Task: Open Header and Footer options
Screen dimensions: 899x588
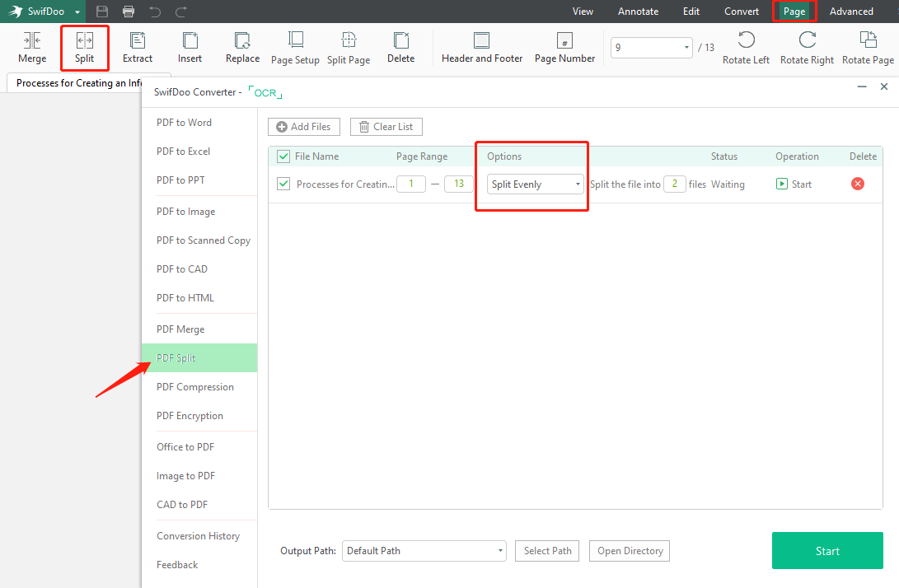Action: [x=482, y=48]
